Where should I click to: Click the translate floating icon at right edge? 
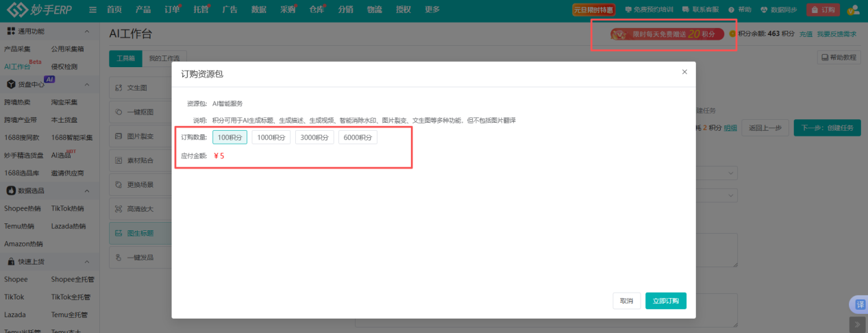858,304
